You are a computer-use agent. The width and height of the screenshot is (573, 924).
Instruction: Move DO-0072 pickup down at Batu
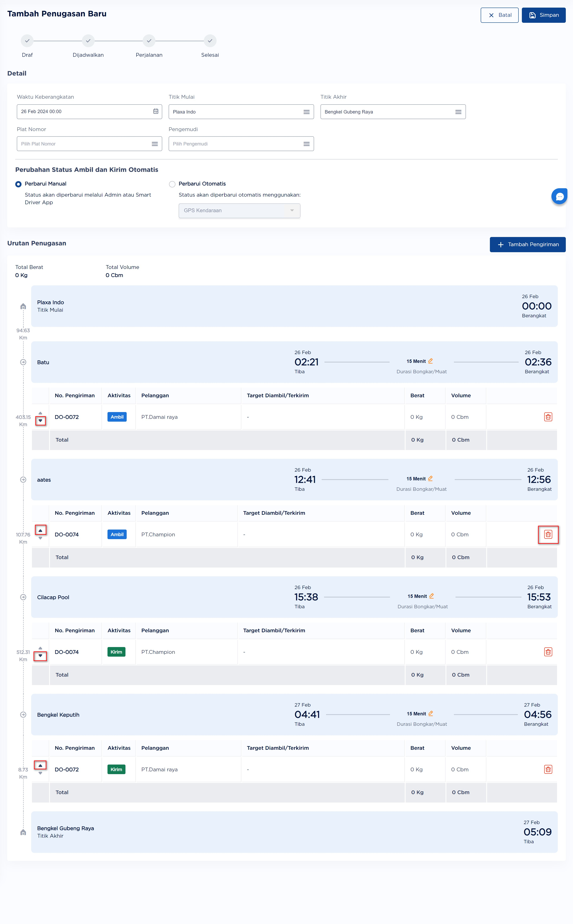point(40,421)
